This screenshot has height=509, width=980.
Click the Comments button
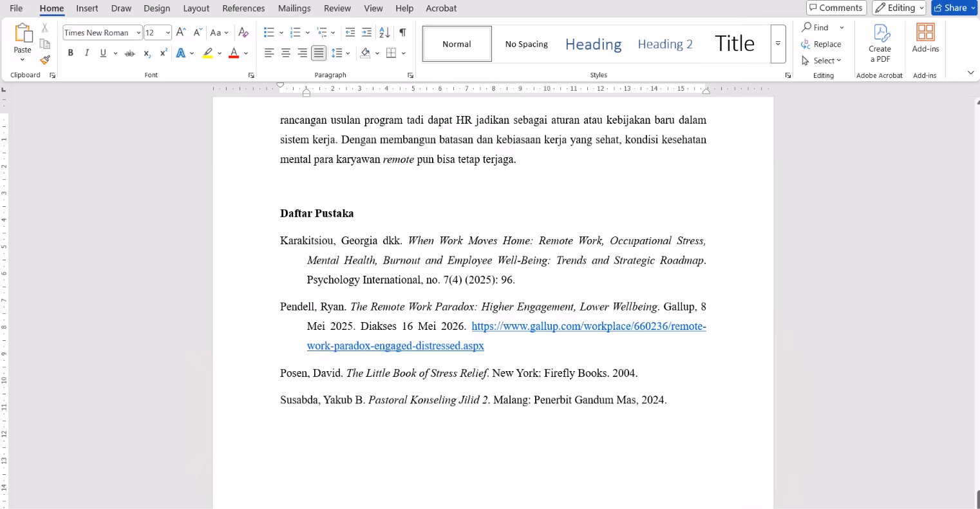(836, 8)
